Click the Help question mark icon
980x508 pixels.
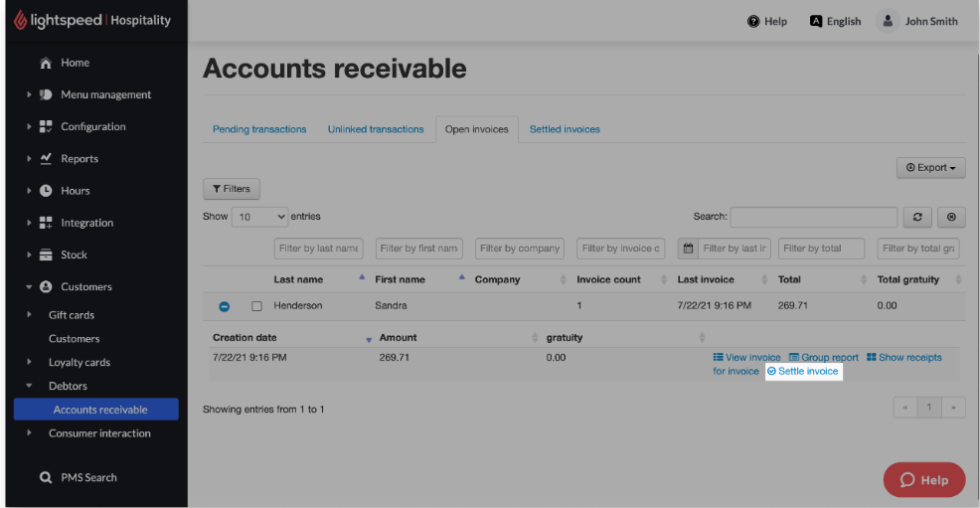coord(753,21)
